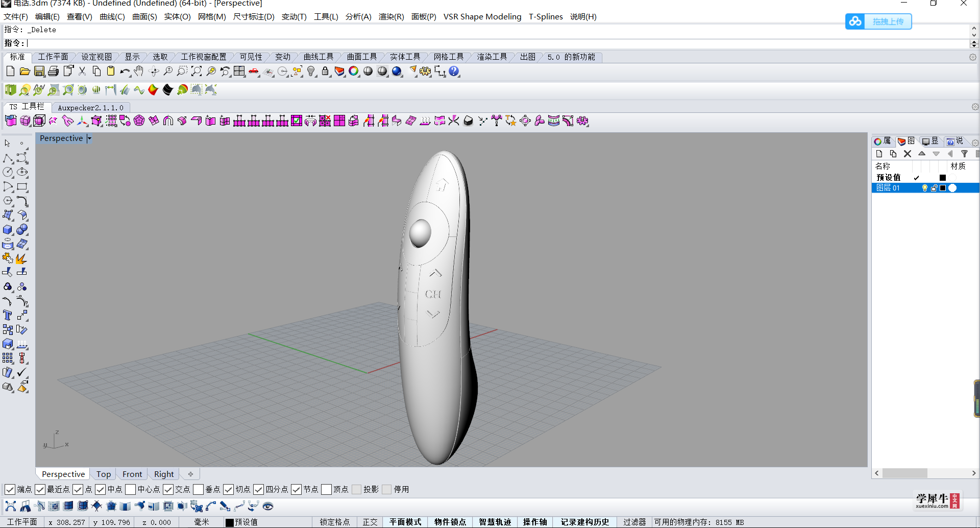Image resolution: width=980 pixels, height=528 pixels.
Task: Open the Perspective viewport title dropdown arrow
Action: pyautogui.click(x=89, y=138)
